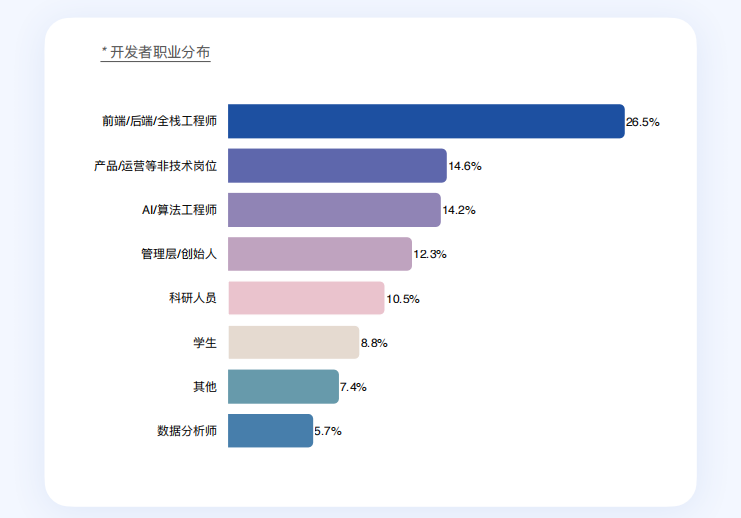Viewport: 741px width, 518px height.
Task: Select the 14.6% data value
Action: [x=465, y=166]
